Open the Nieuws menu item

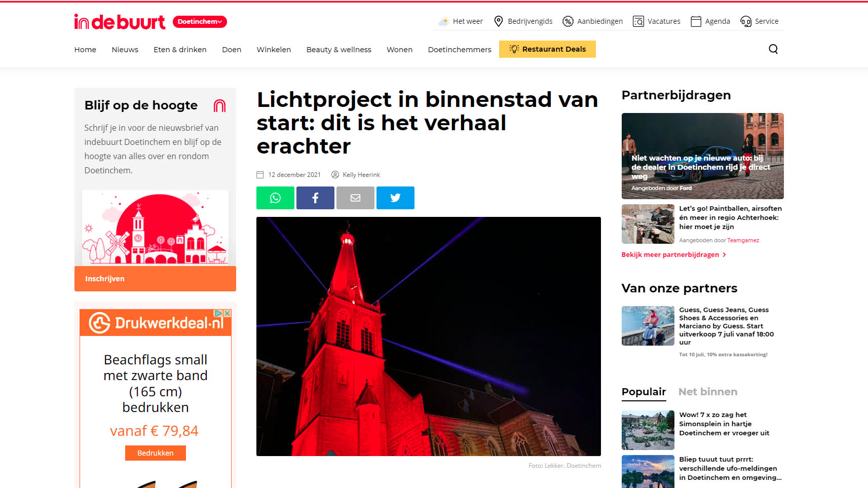125,50
